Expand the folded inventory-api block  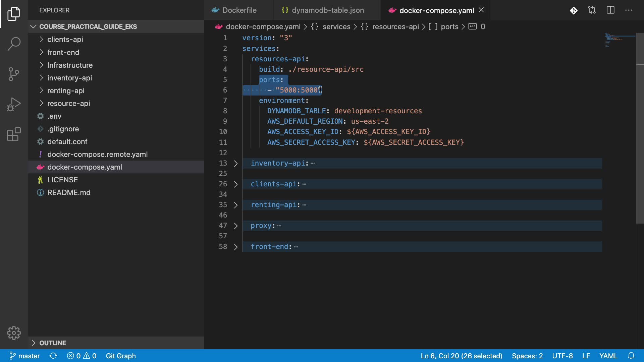(236, 164)
